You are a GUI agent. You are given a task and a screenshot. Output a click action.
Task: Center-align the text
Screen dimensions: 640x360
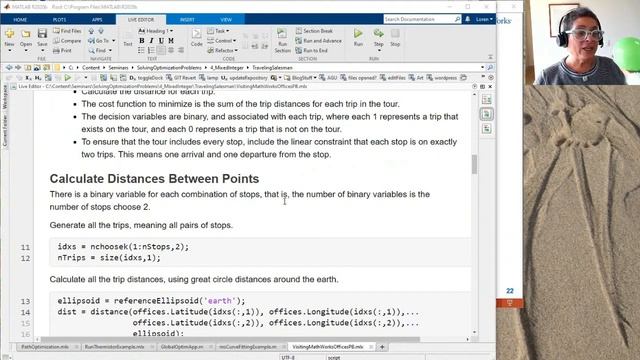[171, 50]
